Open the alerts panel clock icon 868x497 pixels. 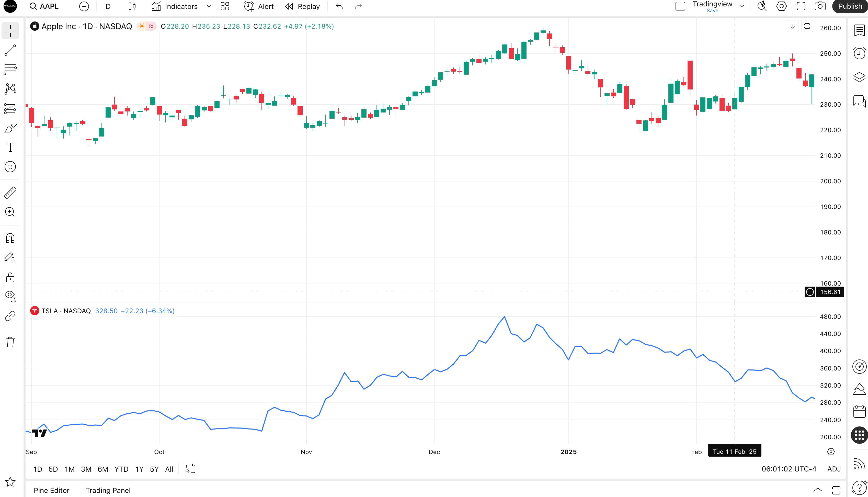(859, 53)
